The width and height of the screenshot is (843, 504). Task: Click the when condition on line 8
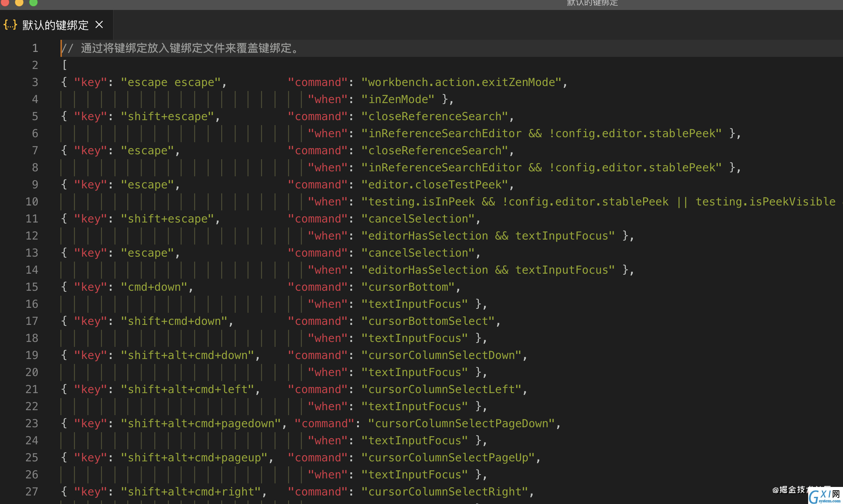[541, 167]
